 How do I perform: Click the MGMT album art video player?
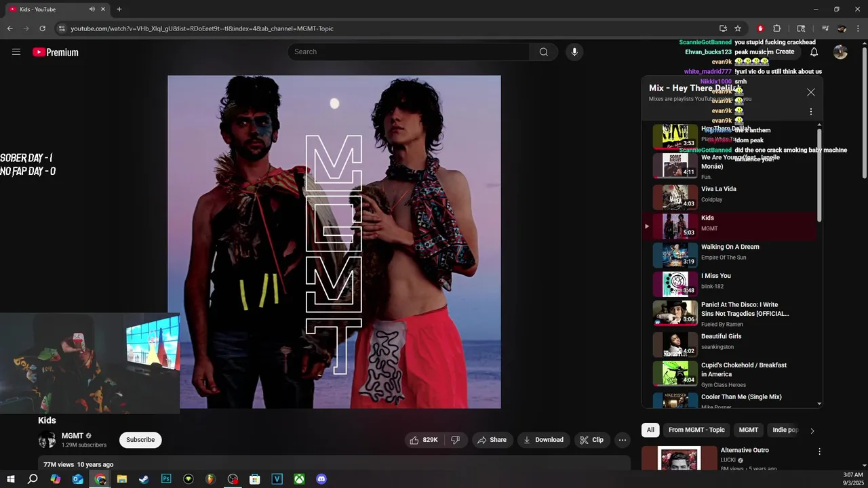[334, 242]
